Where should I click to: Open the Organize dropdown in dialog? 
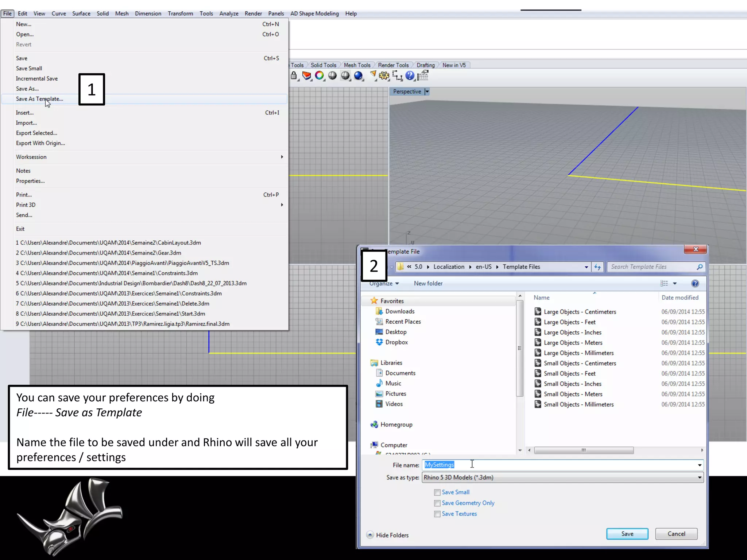384,284
